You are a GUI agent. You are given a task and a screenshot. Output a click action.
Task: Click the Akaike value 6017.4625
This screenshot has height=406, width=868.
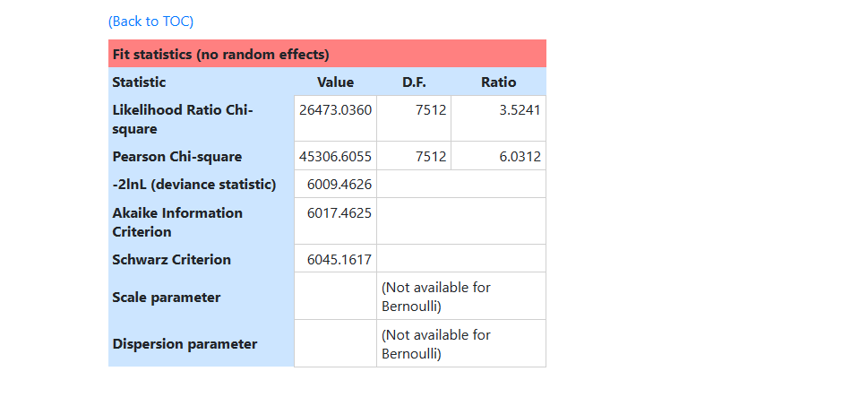339,212
